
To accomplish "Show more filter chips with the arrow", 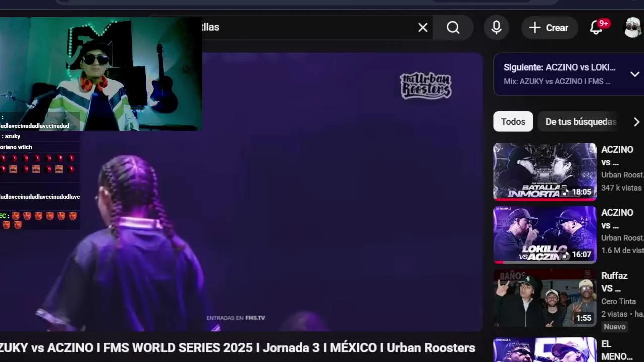I will pyautogui.click(x=636, y=122).
